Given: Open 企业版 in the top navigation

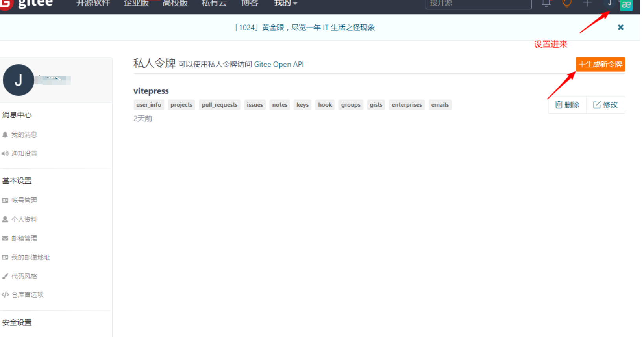Looking at the screenshot, I should (x=136, y=3).
